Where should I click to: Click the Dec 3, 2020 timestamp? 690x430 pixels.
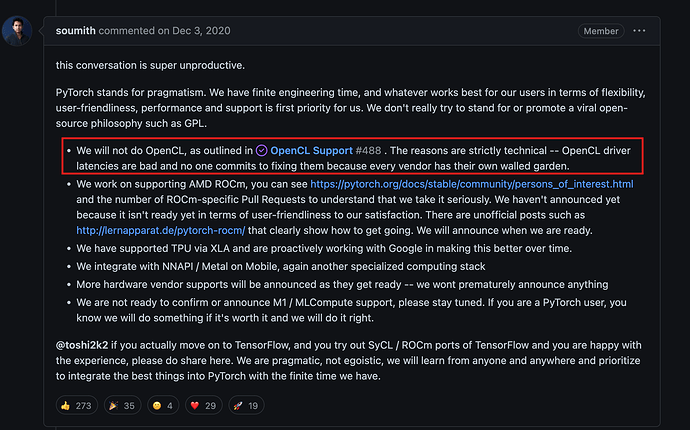click(x=184, y=31)
